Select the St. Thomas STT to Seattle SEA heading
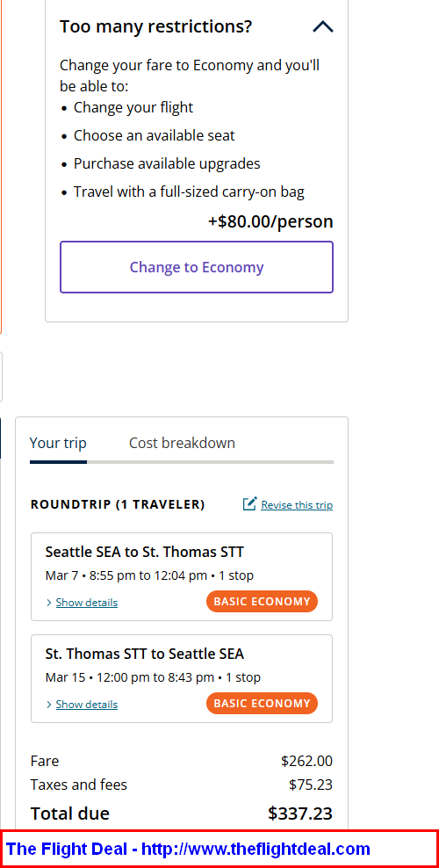Image resolution: width=439 pixels, height=868 pixels. click(x=144, y=654)
